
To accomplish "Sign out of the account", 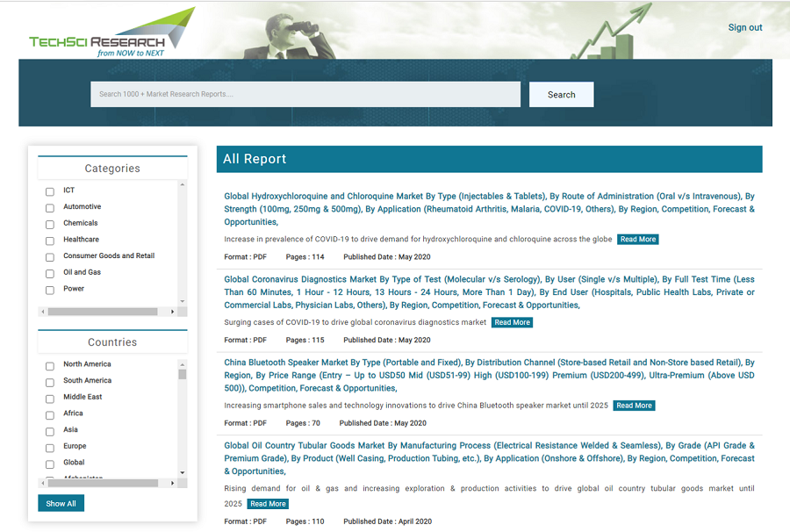I will (x=744, y=28).
